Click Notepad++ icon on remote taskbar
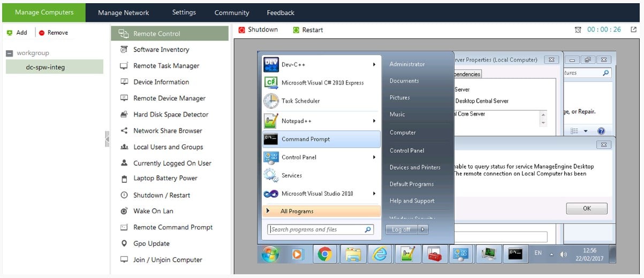The image size is (644, 278). click(406, 254)
